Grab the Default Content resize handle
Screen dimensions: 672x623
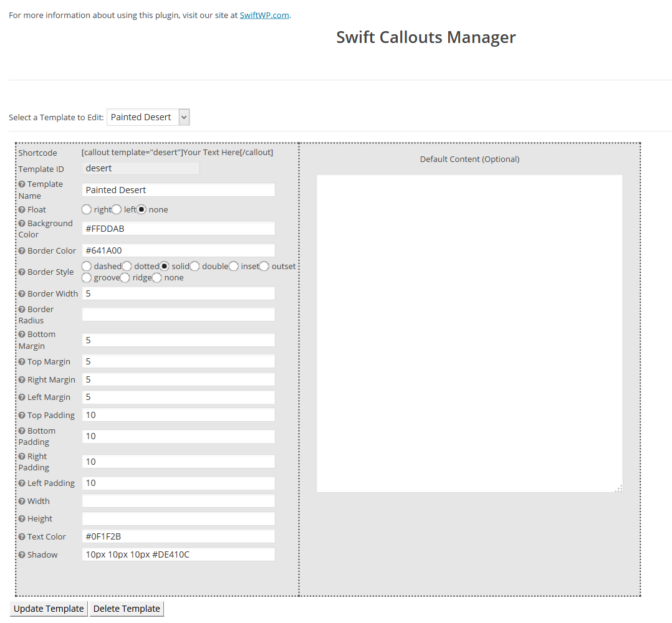(619, 488)
